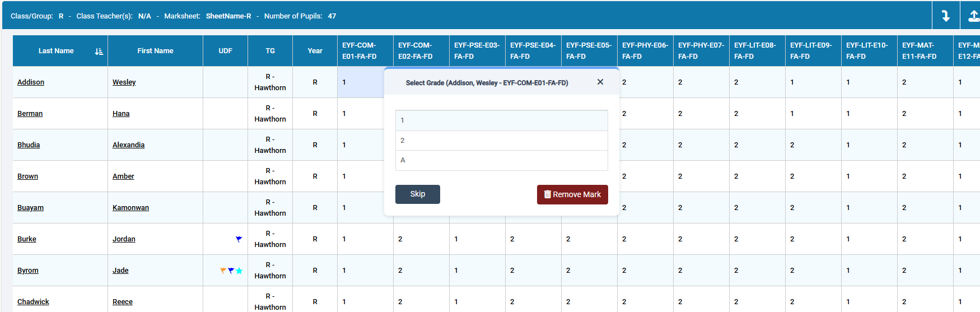Screen dimensions: 980x312
Task: Open the Bhudia last name link
Action: point(29,145)
